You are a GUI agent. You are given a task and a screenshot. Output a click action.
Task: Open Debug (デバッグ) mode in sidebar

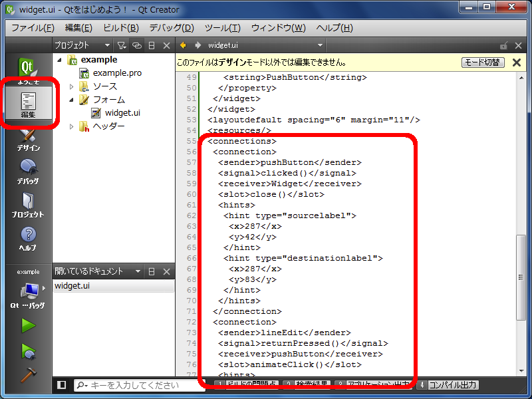(x=28, y=172)
